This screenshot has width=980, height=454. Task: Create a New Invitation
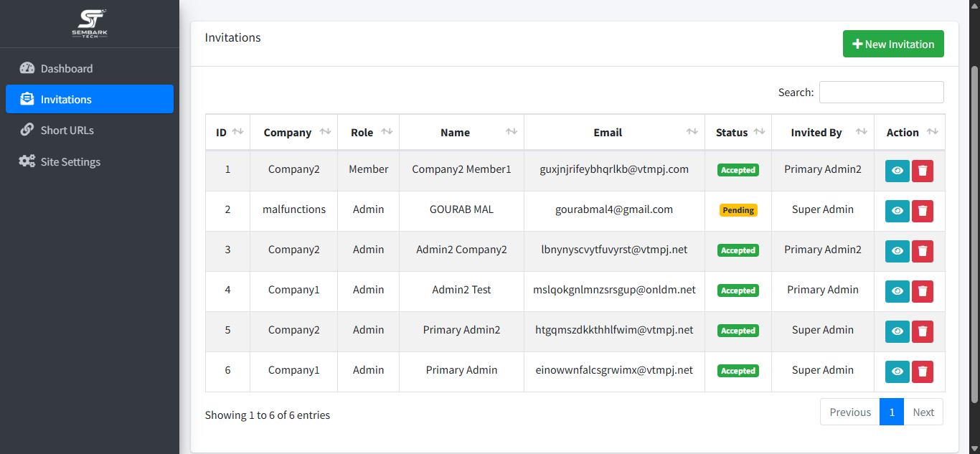click(x=893, y=44)
